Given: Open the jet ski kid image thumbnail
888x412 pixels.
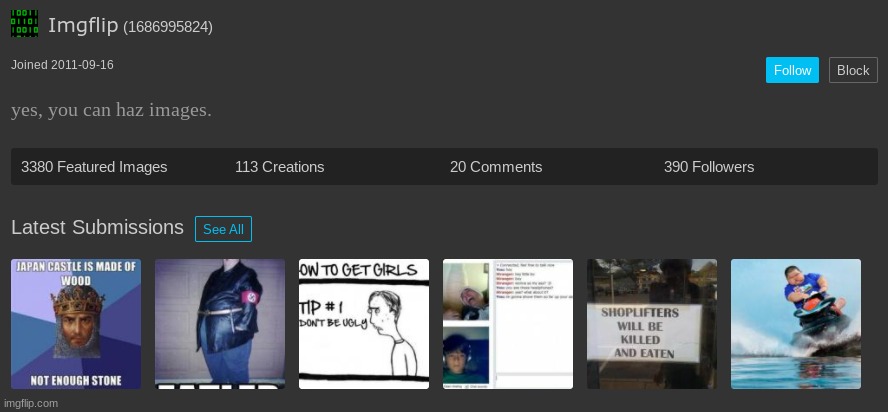Looking at the screenshot, I should (x=796, y=324).
